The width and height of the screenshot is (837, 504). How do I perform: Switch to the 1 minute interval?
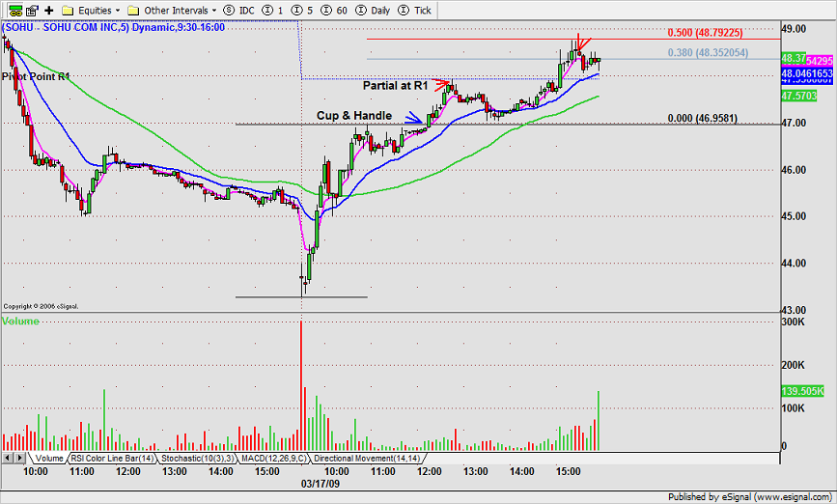pyautogui.click(x=273, y=11)
